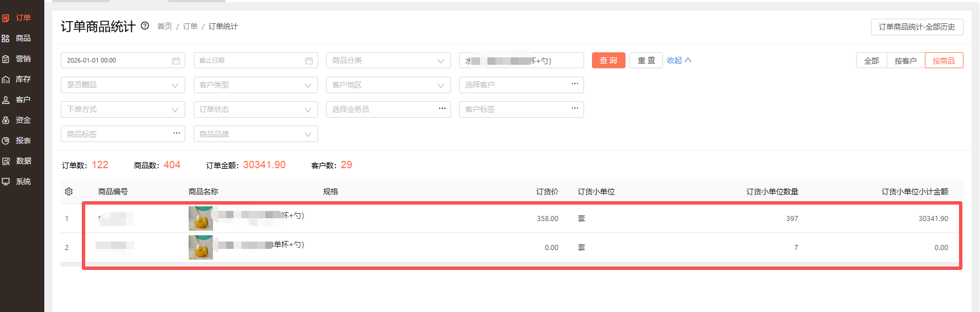The width and height of the screenshot is (980, 312).
Task: Click the 选择客户 input field
Action: [x=522, y=85]
